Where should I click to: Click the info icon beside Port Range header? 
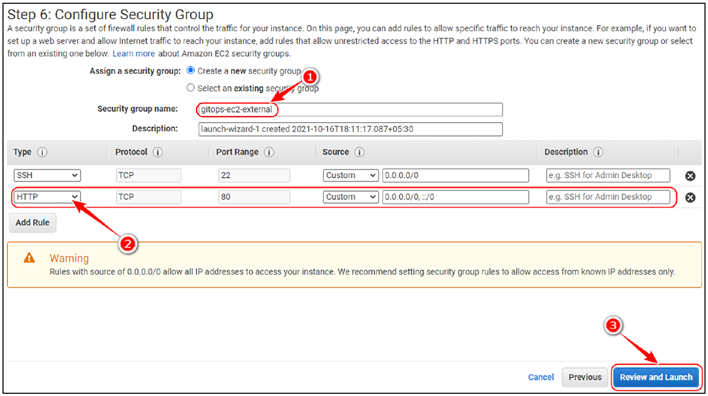[269, 152]
